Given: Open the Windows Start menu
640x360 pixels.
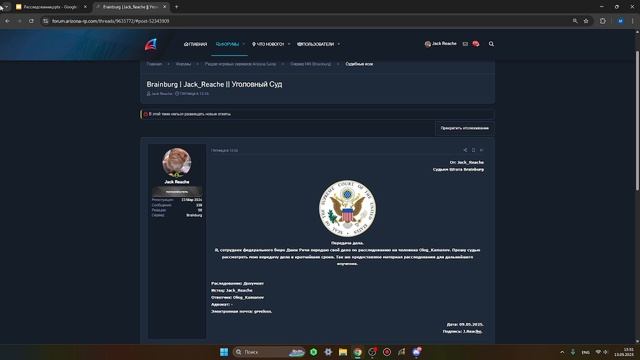Looking at the screenshot, I should coord(224,352).
